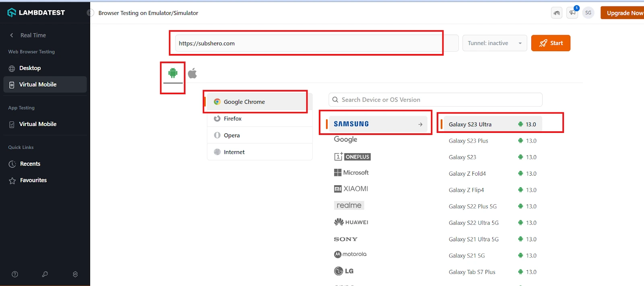Select the Sony brand
Screen dimensions: 644x286
(x=345, y=239)
